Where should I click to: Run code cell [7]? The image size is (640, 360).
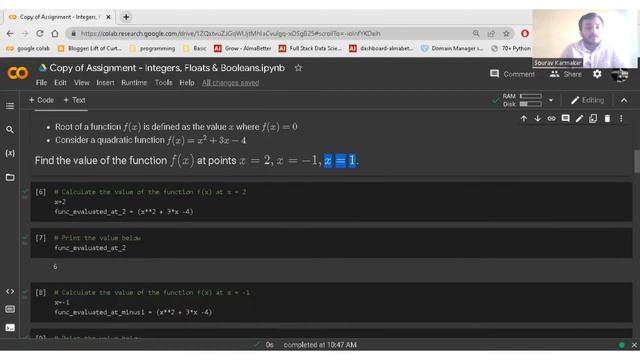pyautogui.click(x=40, y=238)
